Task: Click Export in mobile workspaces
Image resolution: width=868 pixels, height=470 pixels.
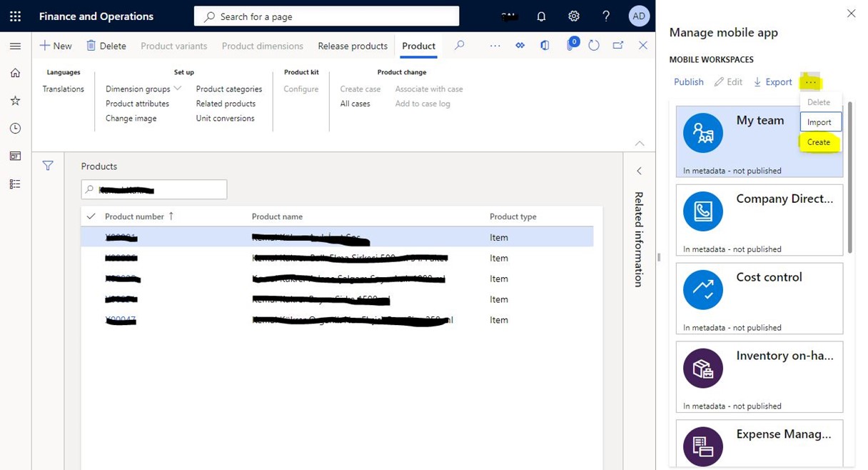Action: click(x=772, y=82)
